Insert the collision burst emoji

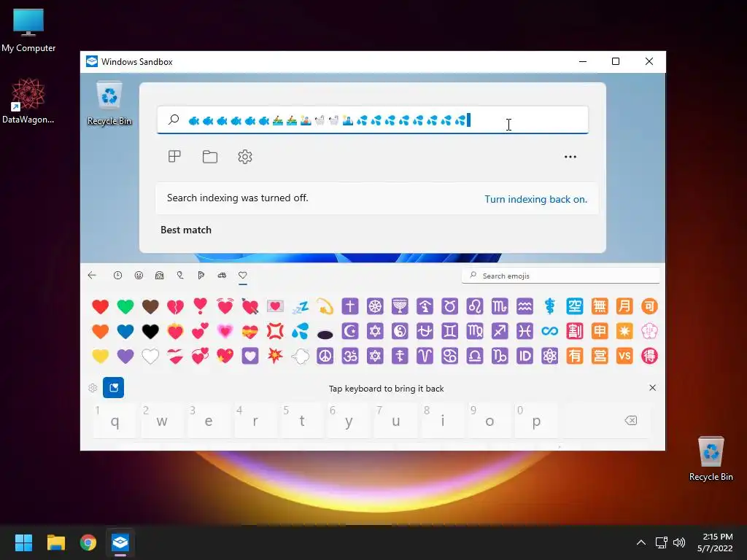275,356
